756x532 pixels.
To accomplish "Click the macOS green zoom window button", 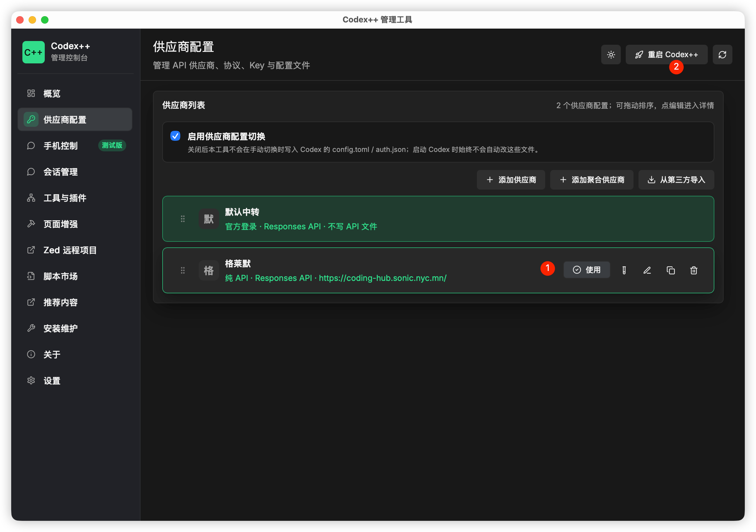I will (45, 20).
